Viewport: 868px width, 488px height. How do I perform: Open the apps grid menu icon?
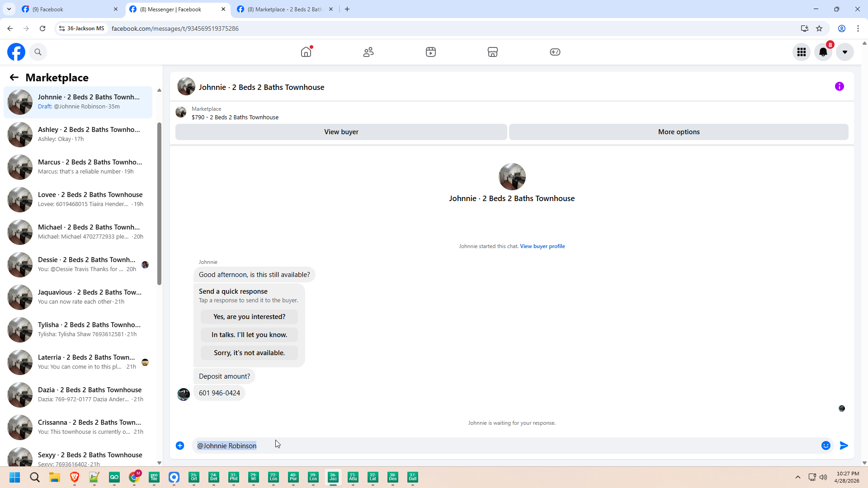[x=802, y=52]
